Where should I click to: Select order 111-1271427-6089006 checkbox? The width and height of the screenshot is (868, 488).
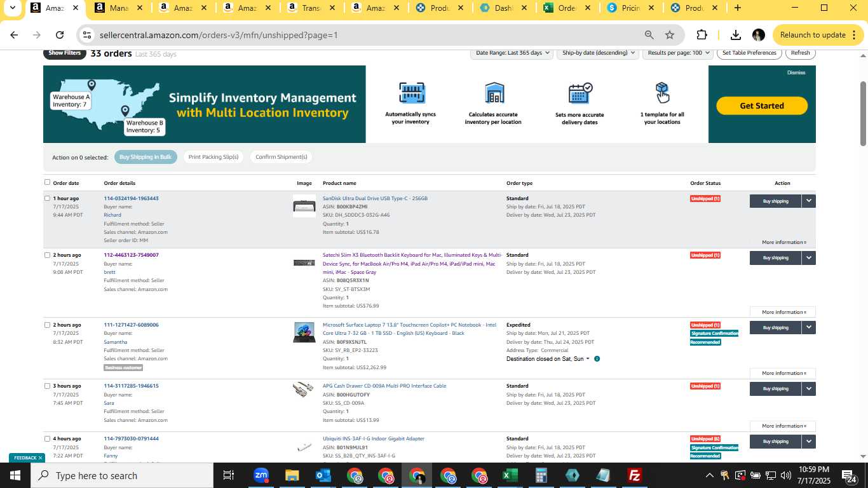coord(47,325)
